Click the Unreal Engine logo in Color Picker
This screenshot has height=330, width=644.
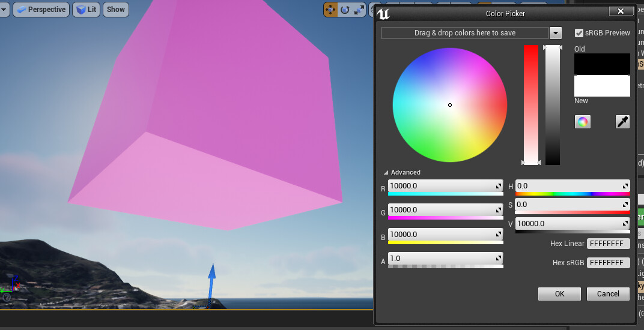(383, 14)
